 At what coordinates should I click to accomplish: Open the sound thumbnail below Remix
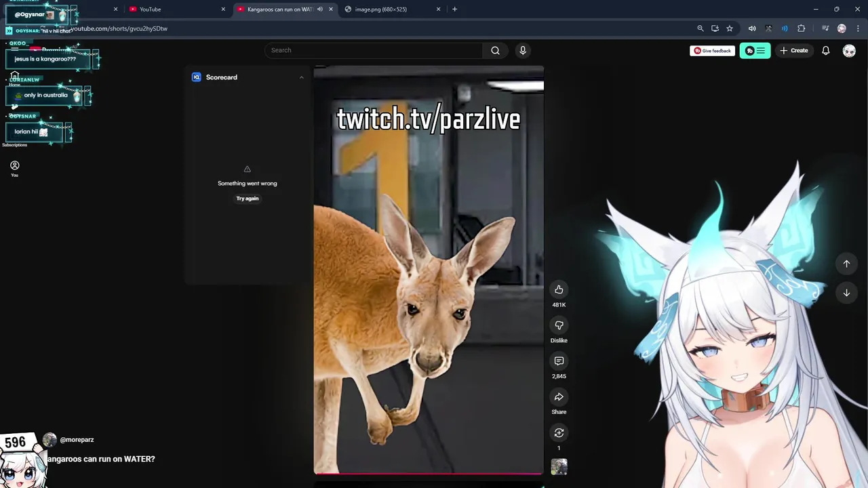pos(559,466)
